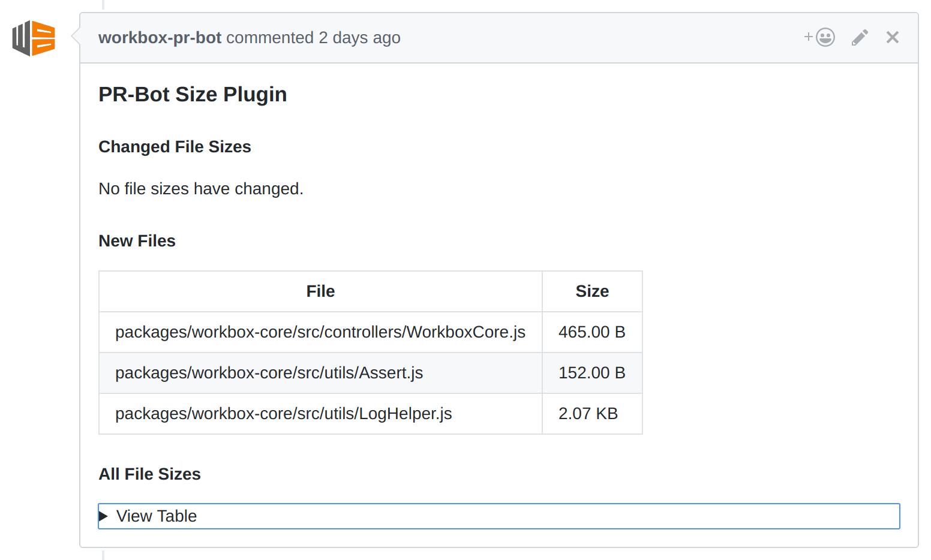Delete the comment with the X icon

click(892, 37)
